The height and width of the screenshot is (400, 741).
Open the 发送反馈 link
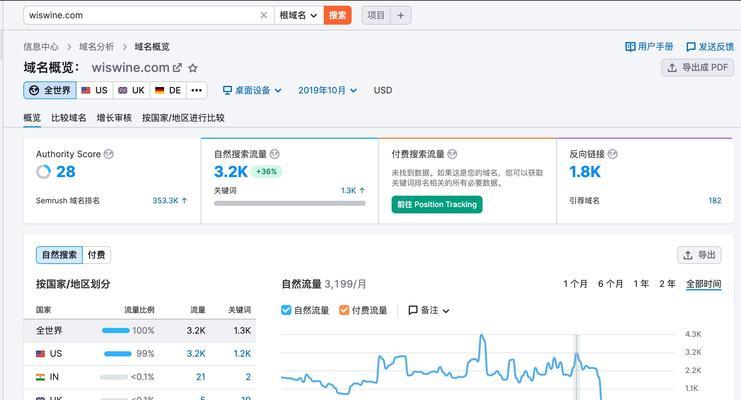tap(710, 47)
